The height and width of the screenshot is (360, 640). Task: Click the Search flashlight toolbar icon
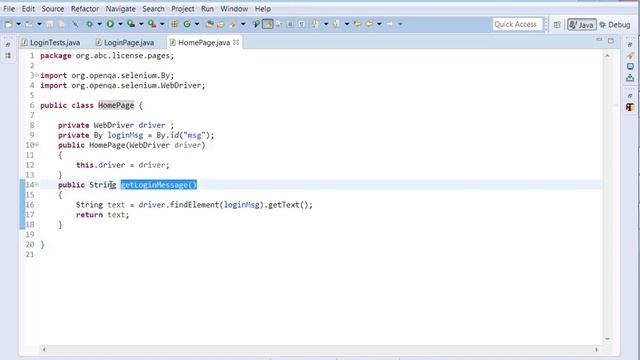tap(233, 24)
